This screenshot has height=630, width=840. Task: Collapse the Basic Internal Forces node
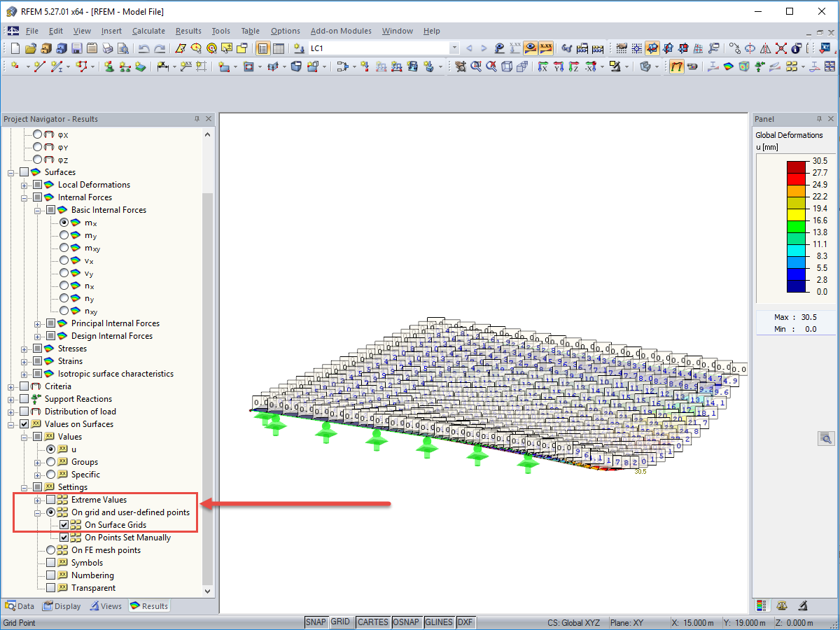click(38, 210)
